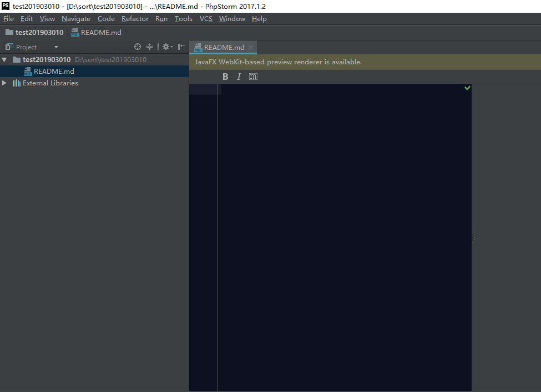Image resolution: width=541 pixels, height=392 pixels.
Task: Open the Refactor menu
Action: pos(135,19)
